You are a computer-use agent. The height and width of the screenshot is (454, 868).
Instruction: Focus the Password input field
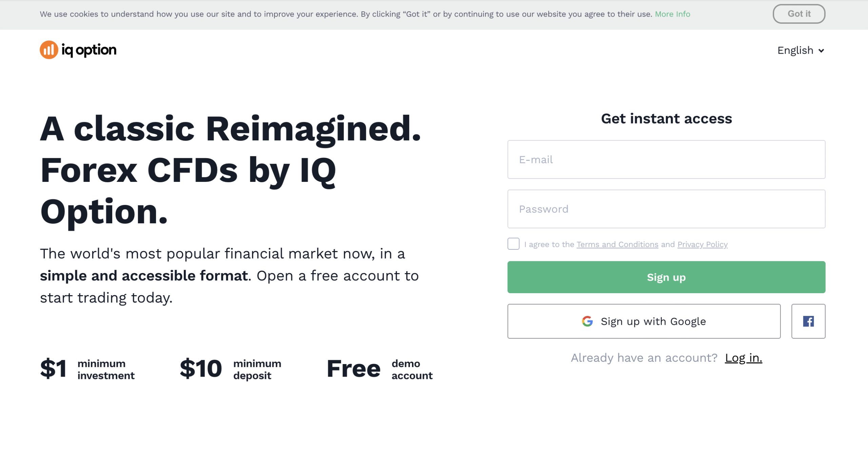pyautogui.click(x=666, y=209)
